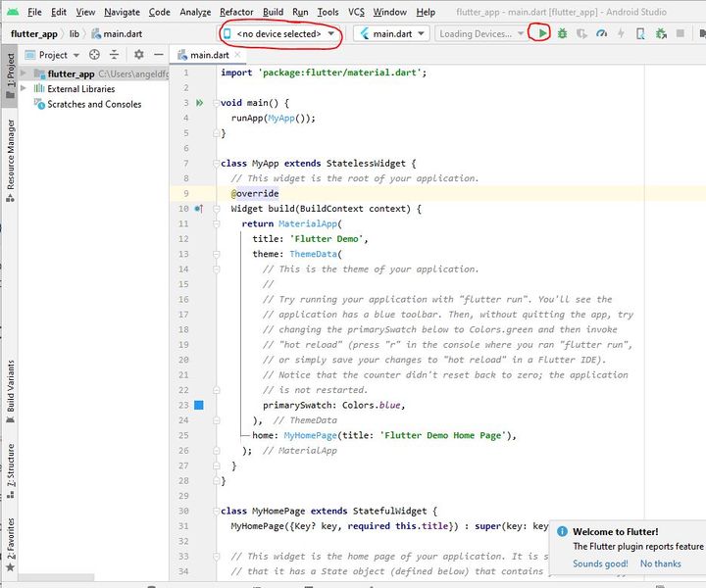Viewport: 706px width, 588px height.
Task: Open the Flutter profile mode speedometer icon
Action: tap(601, 33)
